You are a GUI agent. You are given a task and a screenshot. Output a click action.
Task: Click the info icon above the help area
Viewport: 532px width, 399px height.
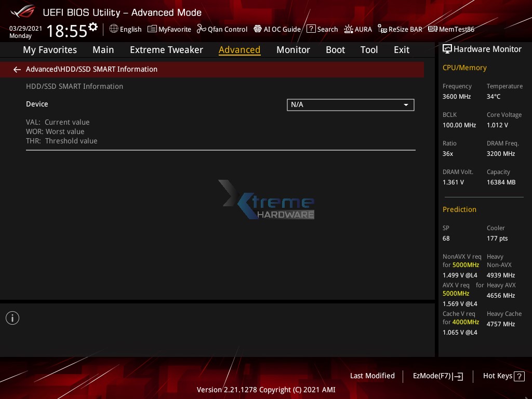coord(12,317)
